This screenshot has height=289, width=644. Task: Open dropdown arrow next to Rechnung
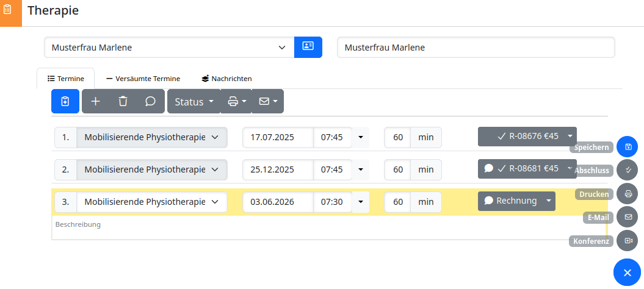[x=549, y=201]
